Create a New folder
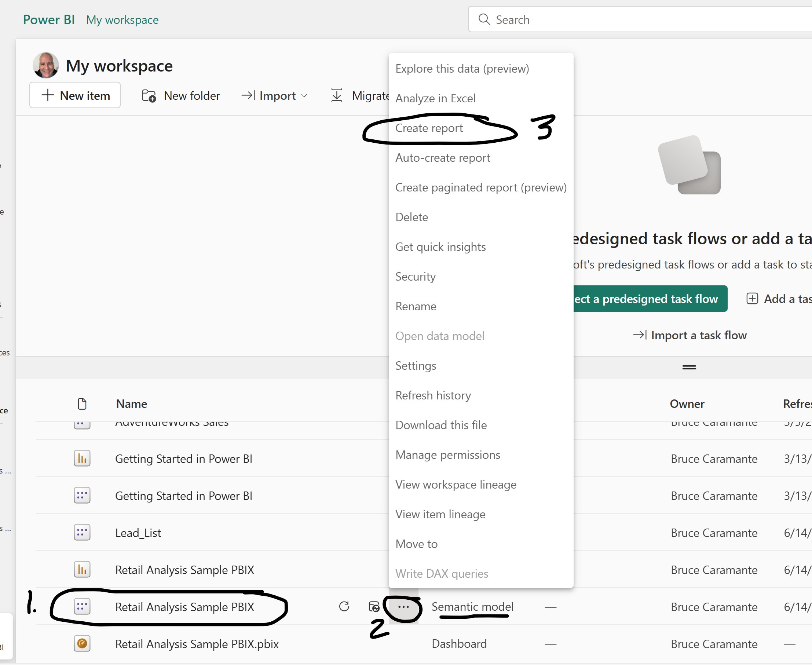Image resolution: width=812 pixels, height=665 pixels. click(181, 95)
